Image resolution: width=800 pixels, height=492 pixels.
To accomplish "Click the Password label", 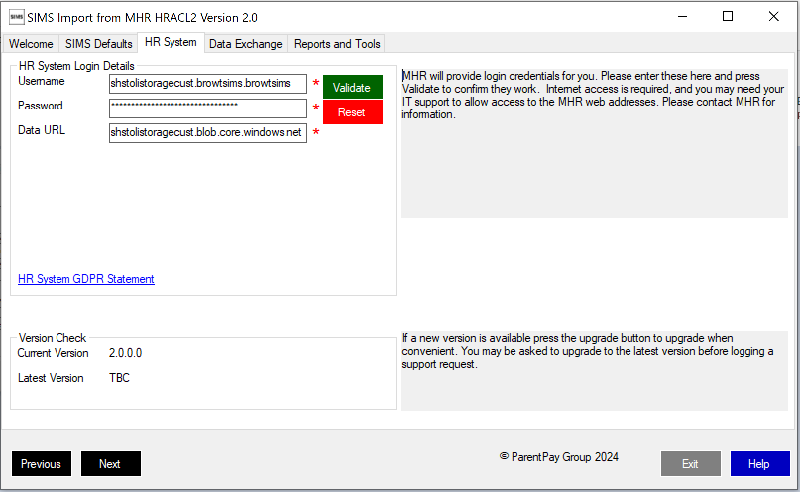I will 40,106.
